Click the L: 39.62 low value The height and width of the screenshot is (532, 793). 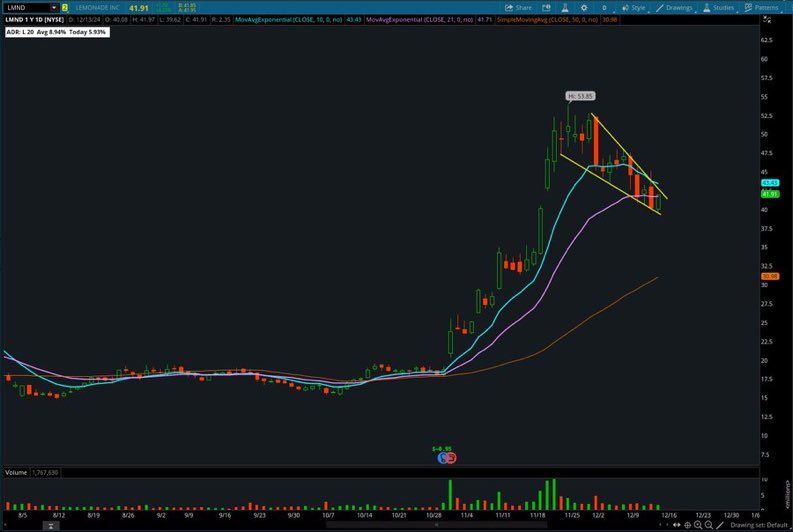170,20
